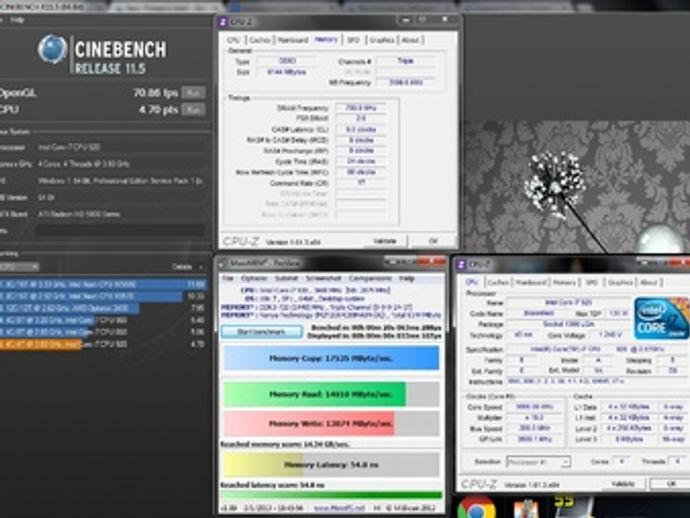The width and height of the screenshot is (690, 518).
Task: Open About tab in CPU-Z memory window
Action: click(410, 40)
